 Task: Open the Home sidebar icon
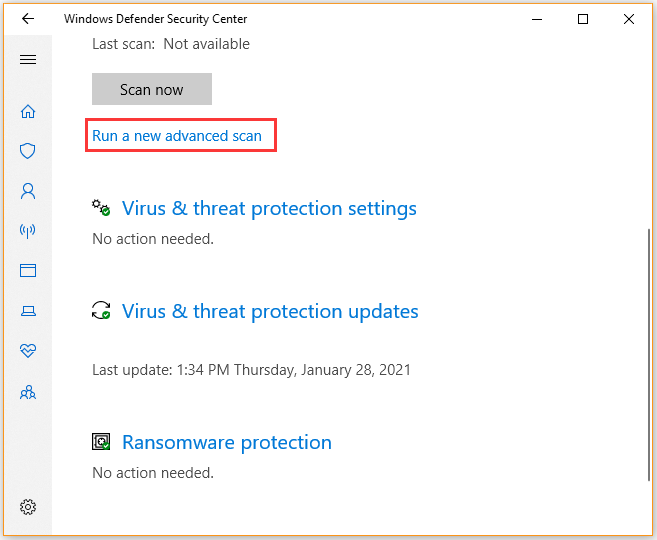[x=28, y=111]
